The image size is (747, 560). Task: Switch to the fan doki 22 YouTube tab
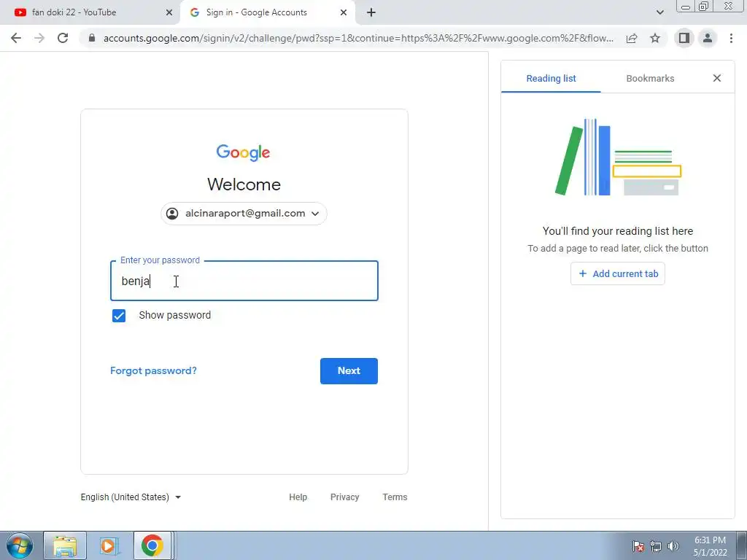90,12
